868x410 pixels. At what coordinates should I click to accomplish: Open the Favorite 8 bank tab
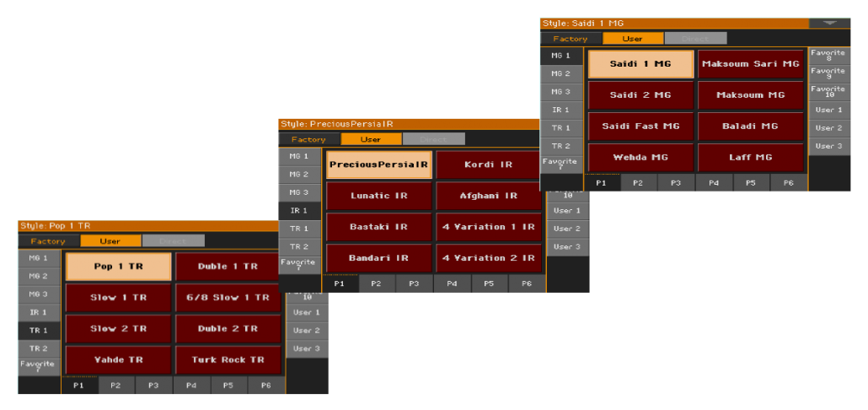point(828,56)
